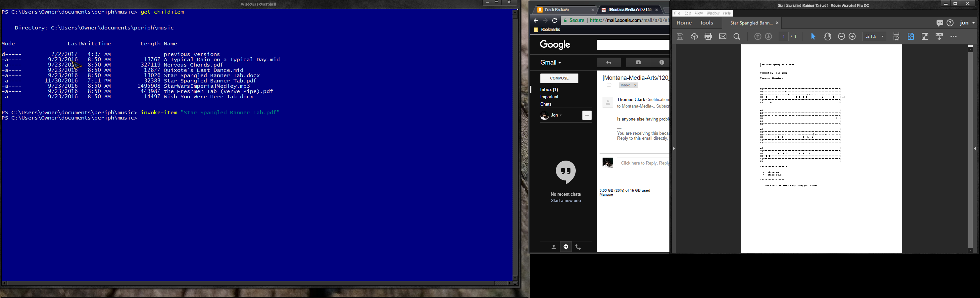Archive the email using the archive icon

[638, 63]
